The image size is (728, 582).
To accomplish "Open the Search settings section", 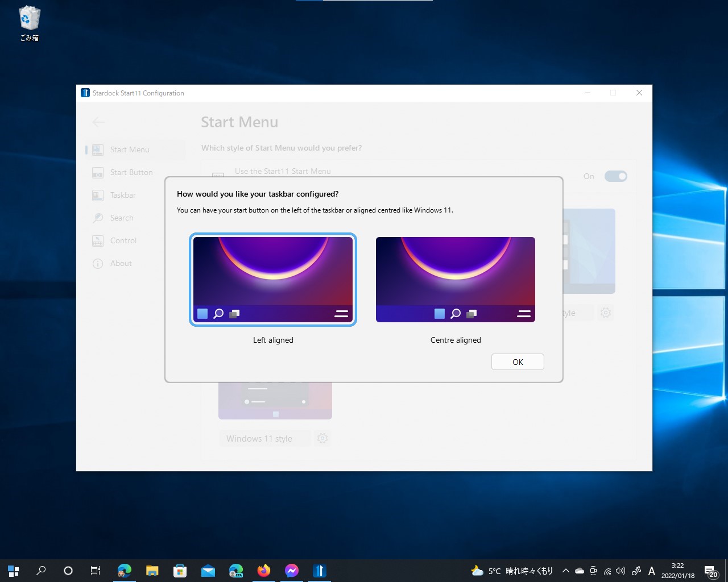I will 135,218.
